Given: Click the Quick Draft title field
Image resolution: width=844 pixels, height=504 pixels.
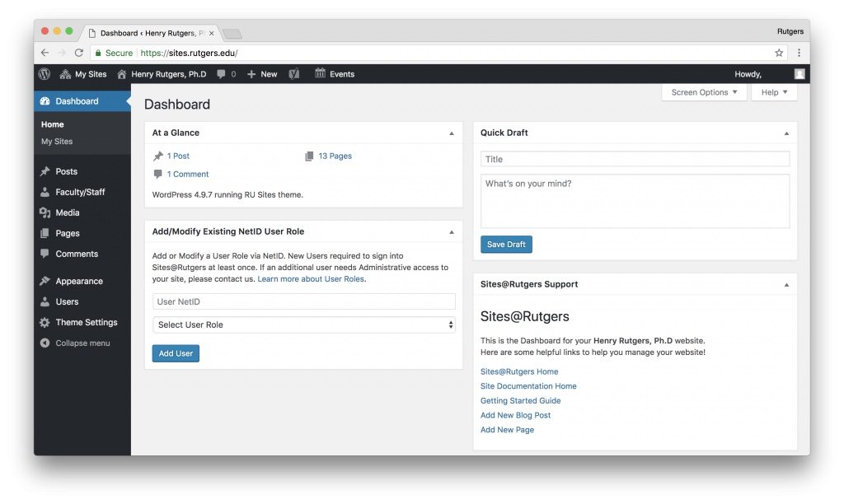Looking at the screenshot, I should 635,158.
